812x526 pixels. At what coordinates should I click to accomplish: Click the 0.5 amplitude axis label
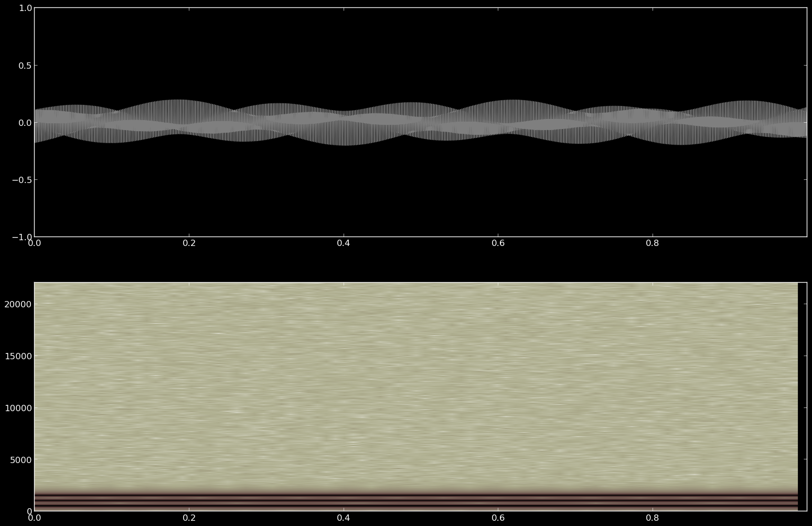coord(25,66)
